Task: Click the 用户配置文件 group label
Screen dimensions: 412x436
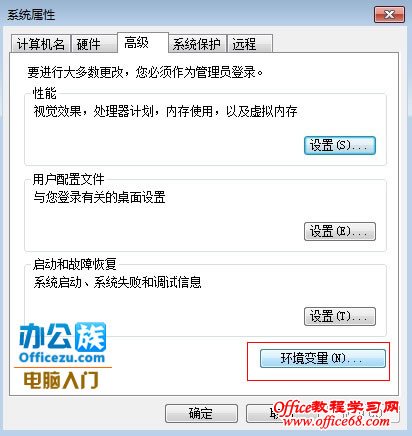Action: point(68,179)
